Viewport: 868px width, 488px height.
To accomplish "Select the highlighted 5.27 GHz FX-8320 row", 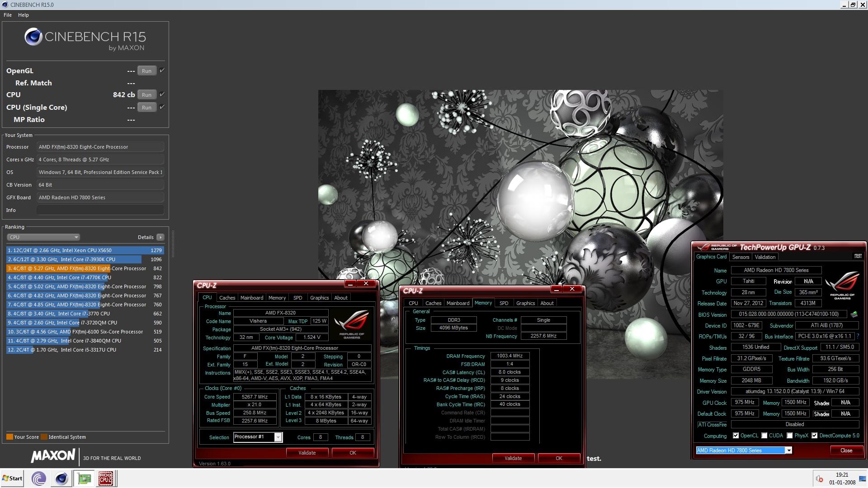I will [85, 268].
